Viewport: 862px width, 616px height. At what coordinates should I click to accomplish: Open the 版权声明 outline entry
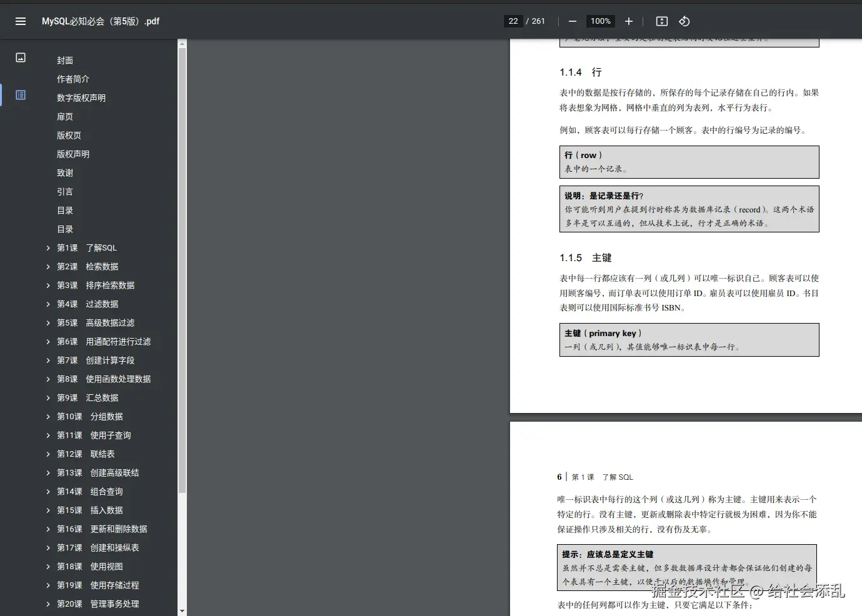click(x=73, y=154)
